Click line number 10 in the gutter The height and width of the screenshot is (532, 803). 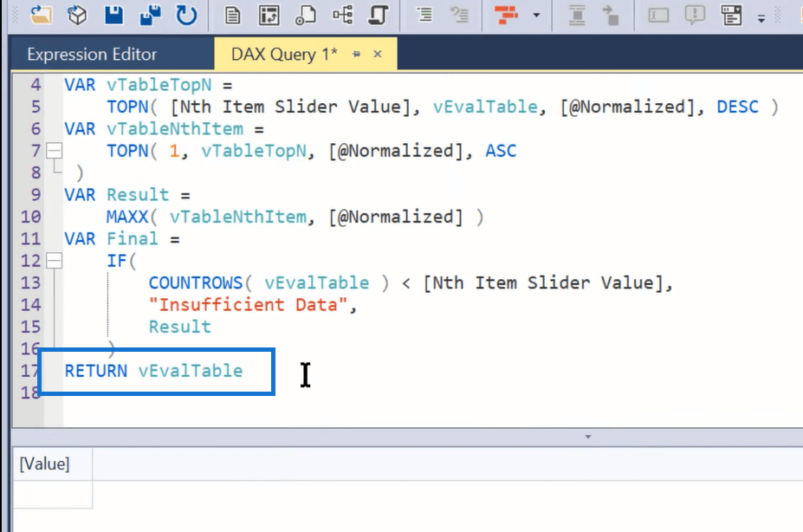(x=30, y=217)
